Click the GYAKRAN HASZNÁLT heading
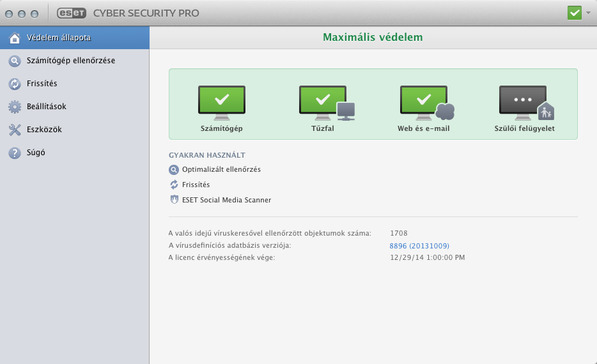 [x=206, y=155]
